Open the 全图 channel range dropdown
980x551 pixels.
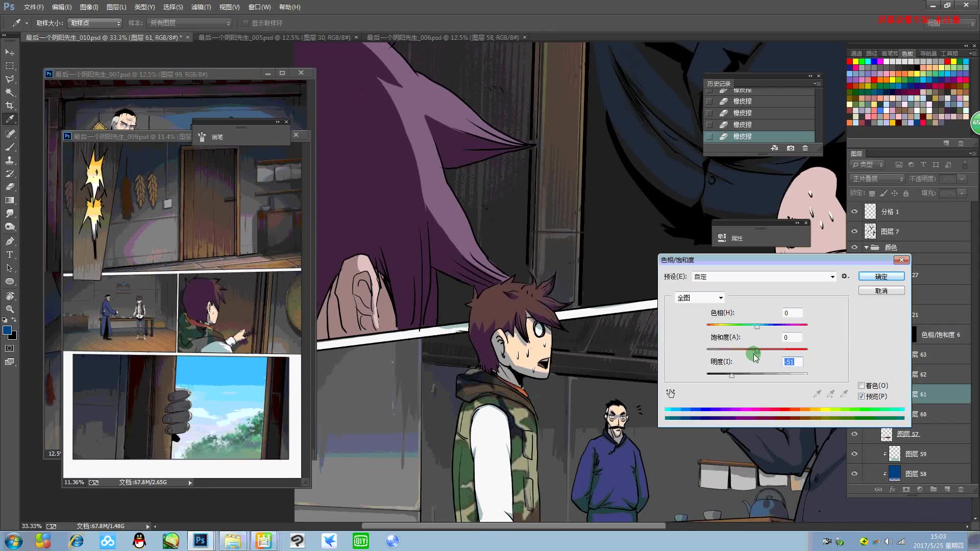(x=699, y=298)
